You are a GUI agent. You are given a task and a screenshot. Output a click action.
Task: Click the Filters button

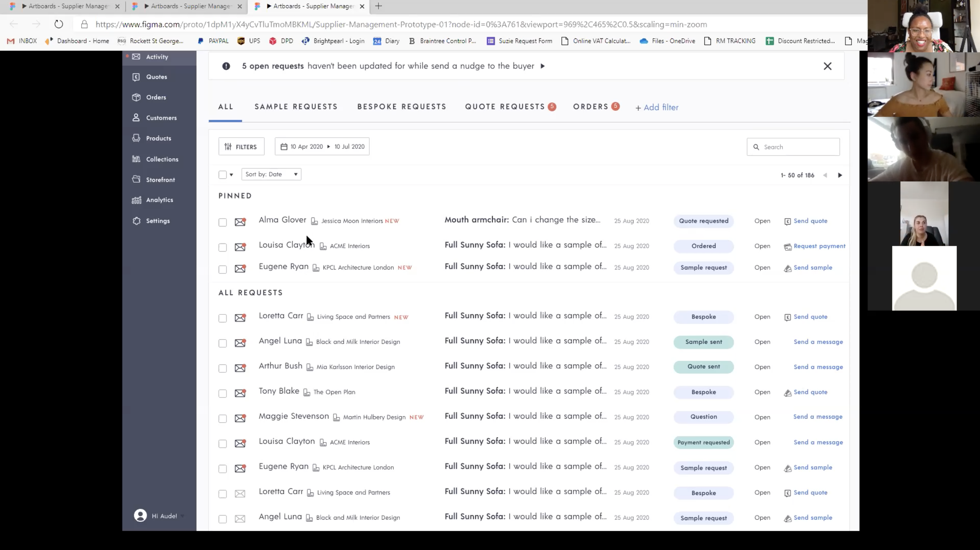(x=241, y=147)
